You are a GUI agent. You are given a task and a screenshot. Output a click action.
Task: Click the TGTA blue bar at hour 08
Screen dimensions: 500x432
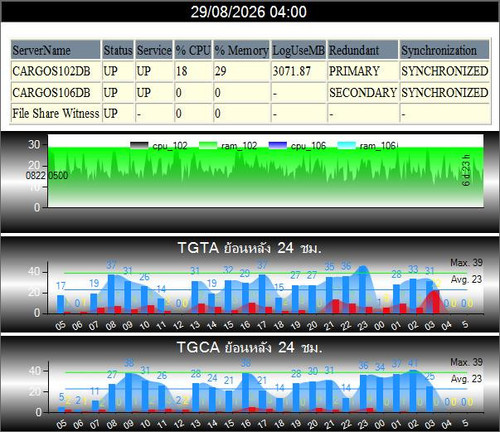[x=111, y=294]
